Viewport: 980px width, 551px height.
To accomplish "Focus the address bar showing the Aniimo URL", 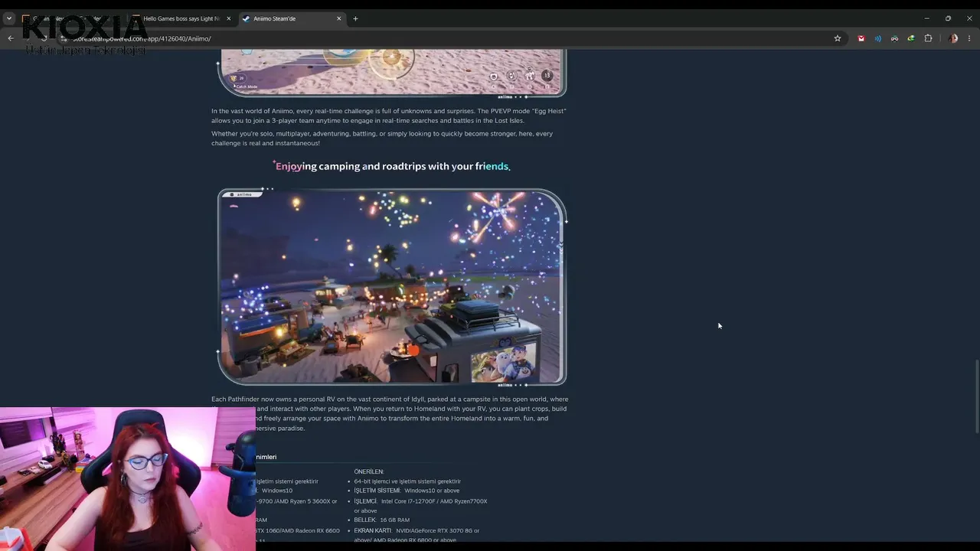I will coord(452,38).
